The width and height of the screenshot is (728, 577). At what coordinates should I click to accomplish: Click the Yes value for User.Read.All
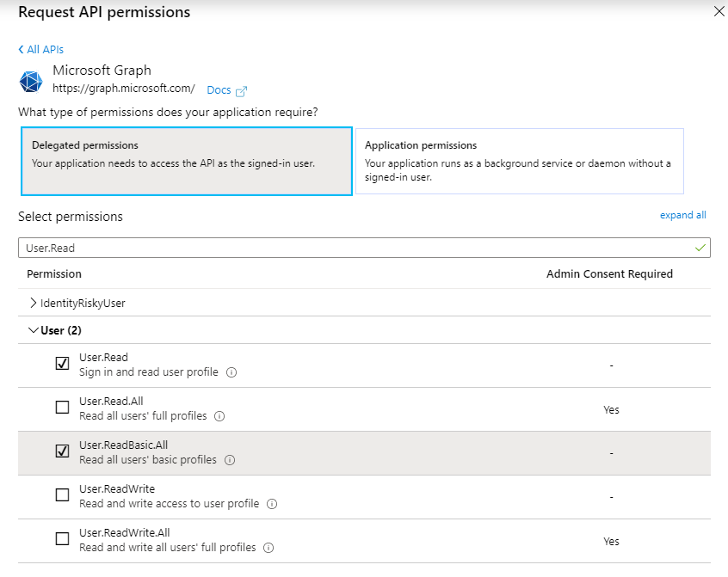pyautogui.click(x=611, y=409)
